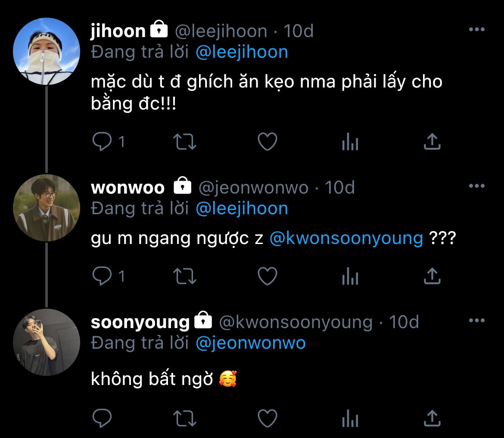The height and width of the screenshot is (438, 504).
Task: Reply to jihoon's tweet
Action: (103, 142)
